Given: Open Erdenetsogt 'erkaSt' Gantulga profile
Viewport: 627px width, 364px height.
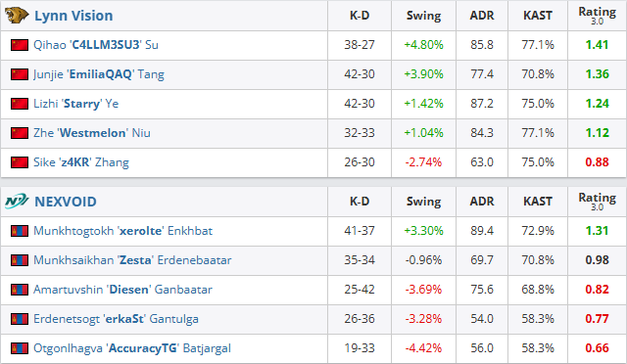Looking at the screenshot, I should pyautogui.click(x=116, y=319).
